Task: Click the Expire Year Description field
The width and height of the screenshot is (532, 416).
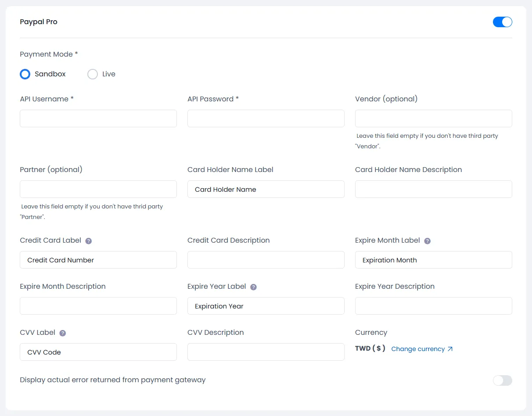Action: [x=433, y=306]
